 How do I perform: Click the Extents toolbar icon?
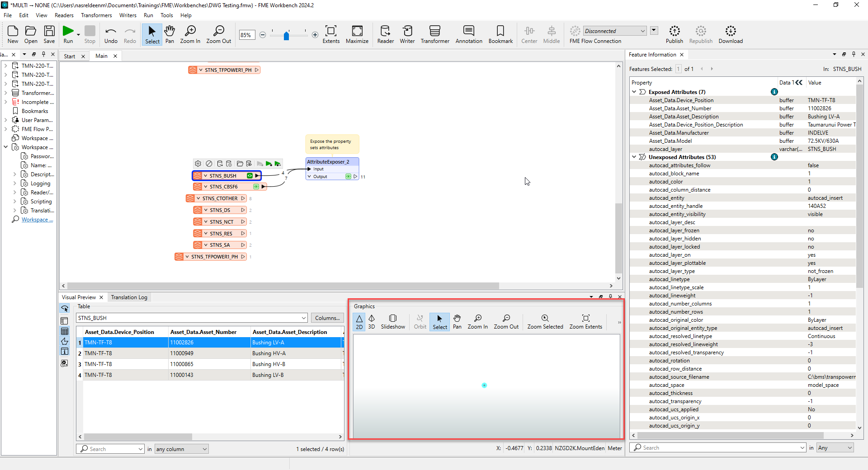[x=331, y=34]
